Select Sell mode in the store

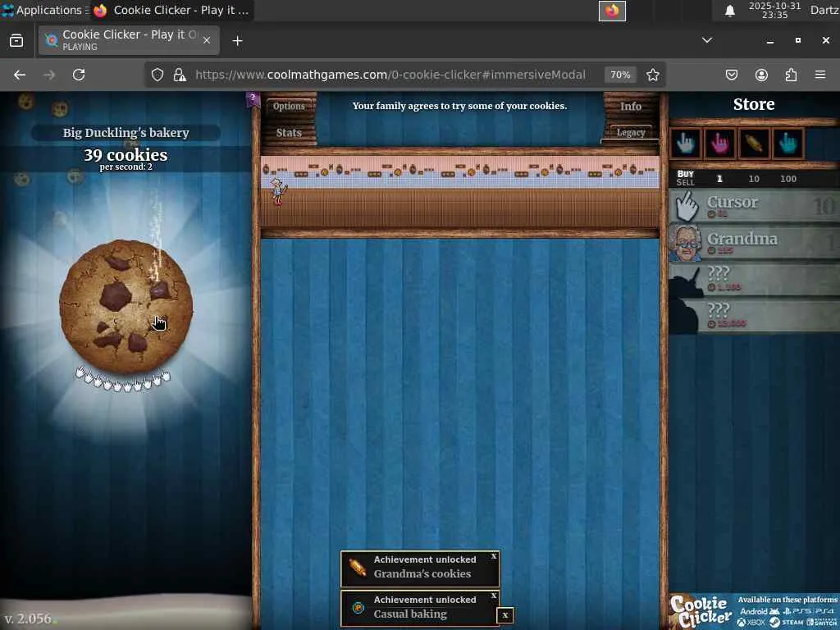(x=685, y=182)
